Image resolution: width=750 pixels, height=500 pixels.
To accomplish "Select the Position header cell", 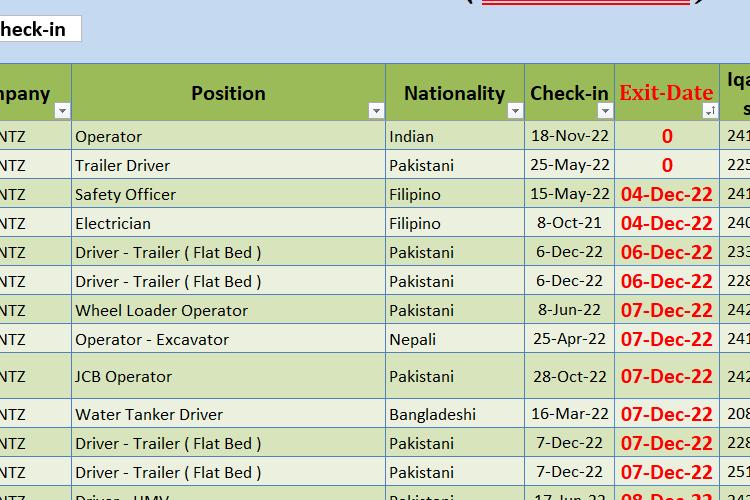I will pos(228,93).
